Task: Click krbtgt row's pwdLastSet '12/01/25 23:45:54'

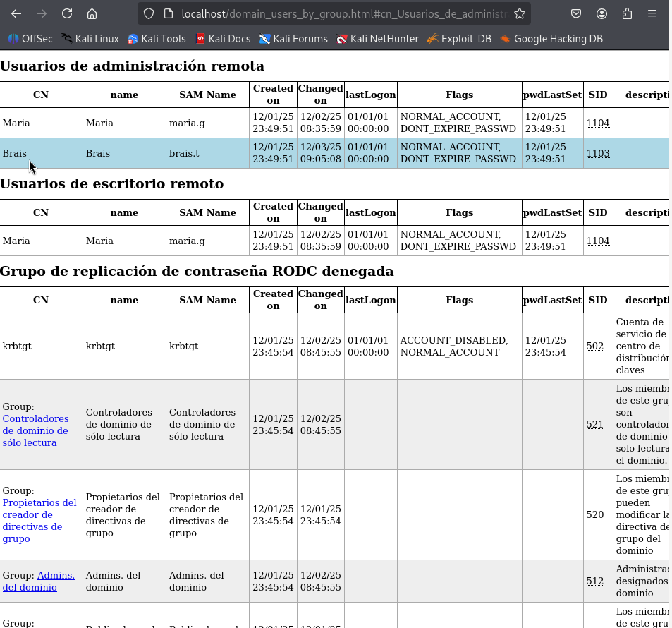Action: click(x=552, y=346)
